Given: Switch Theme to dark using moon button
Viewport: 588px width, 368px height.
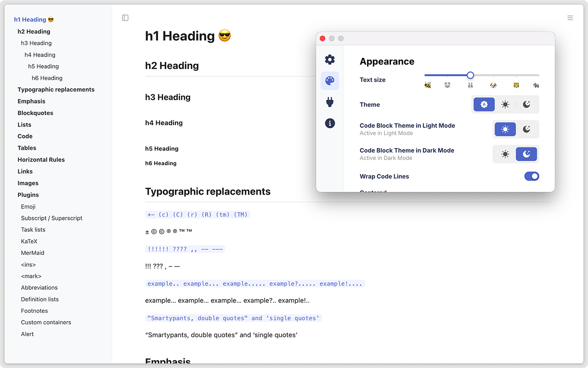Looking at the screenshot, I should 526,104.
